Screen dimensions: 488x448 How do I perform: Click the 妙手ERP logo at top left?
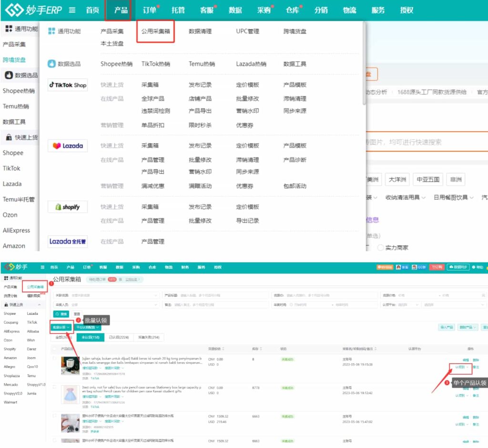click(33, 10)
